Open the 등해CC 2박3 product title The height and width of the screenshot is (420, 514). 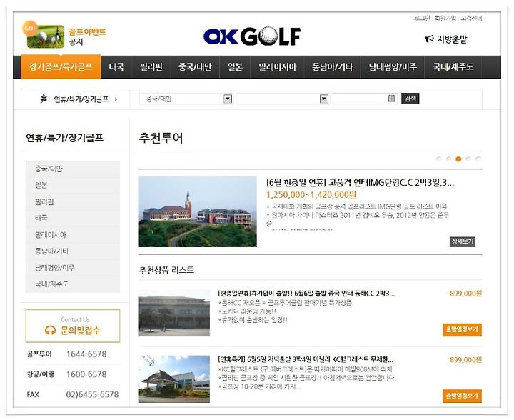pyautogui.click(x=306, y=294)
